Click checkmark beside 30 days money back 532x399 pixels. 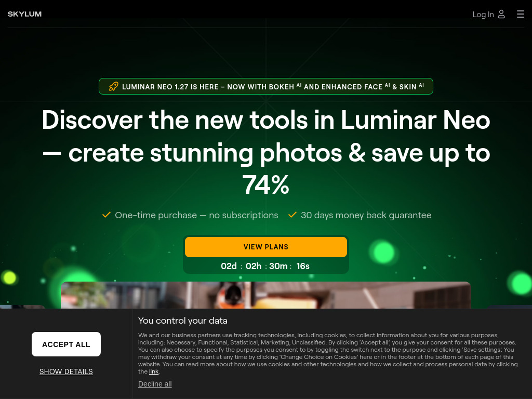tap(292, 215)
